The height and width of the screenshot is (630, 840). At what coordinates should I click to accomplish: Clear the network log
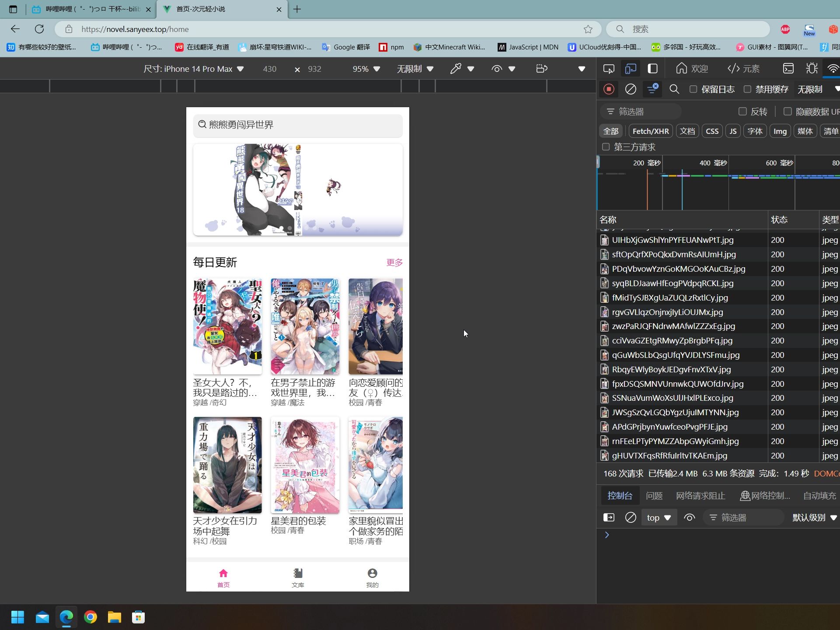[x=631, y=89]
